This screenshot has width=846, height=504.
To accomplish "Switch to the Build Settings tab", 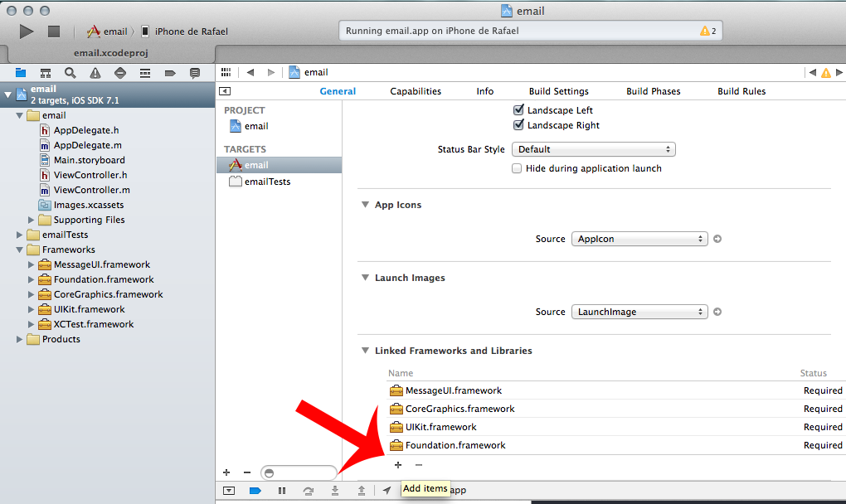I will (558, 91).
